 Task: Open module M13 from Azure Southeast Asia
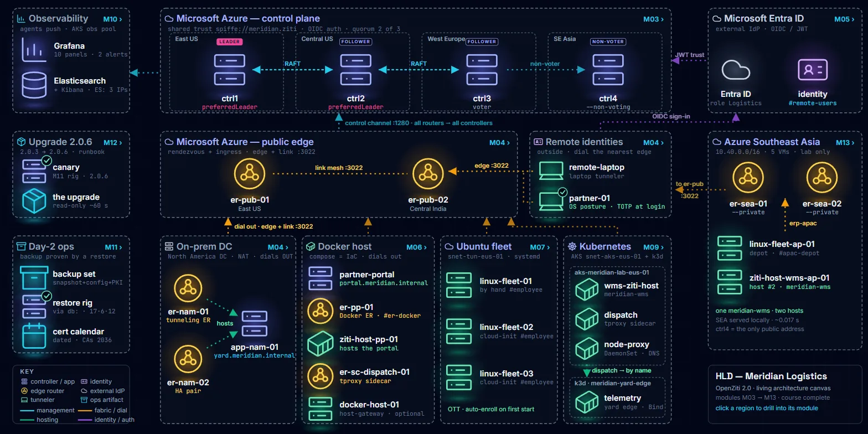[x=845, y=142]
